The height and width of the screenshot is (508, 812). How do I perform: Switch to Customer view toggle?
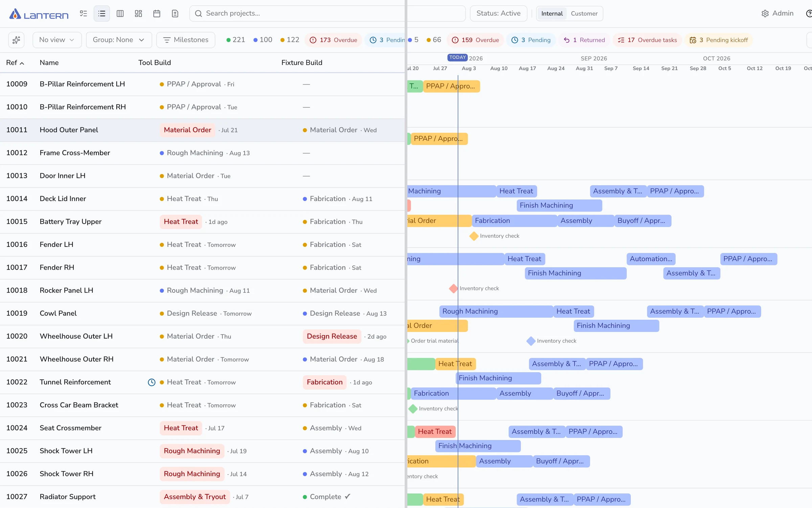point(584,14)
